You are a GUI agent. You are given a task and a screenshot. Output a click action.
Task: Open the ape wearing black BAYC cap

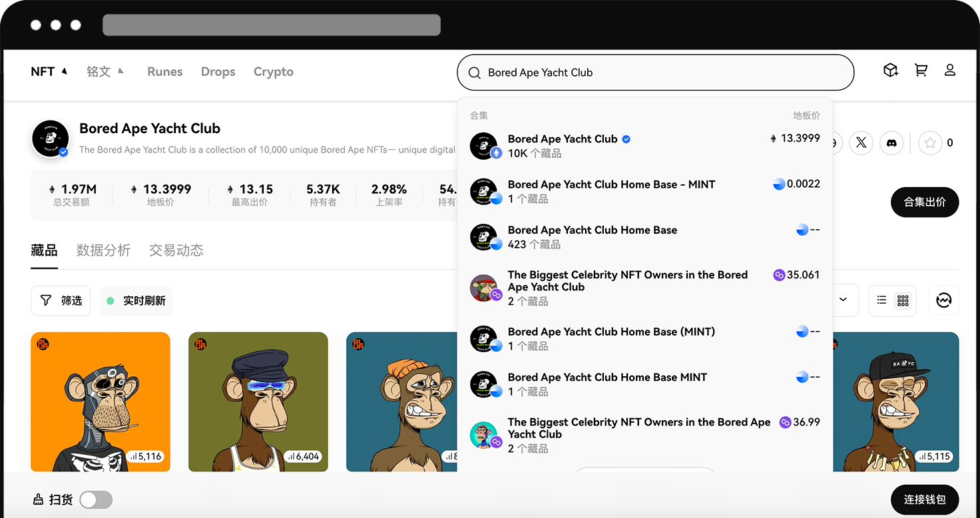(x=896, y=401)
